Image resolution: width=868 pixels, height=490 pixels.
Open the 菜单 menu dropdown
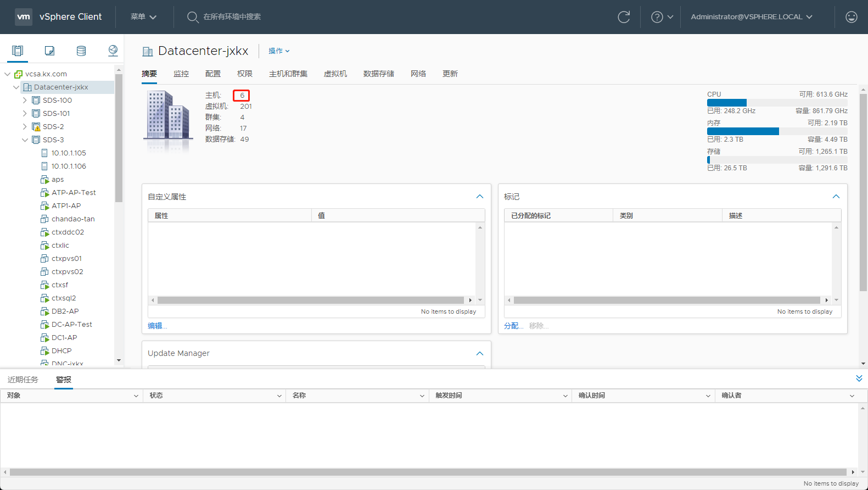click(143, 17)
